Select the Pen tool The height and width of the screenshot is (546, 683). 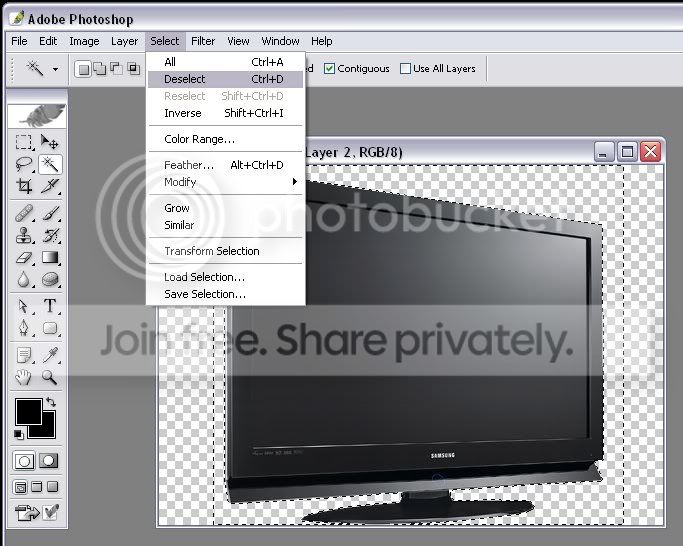point(24,328)
